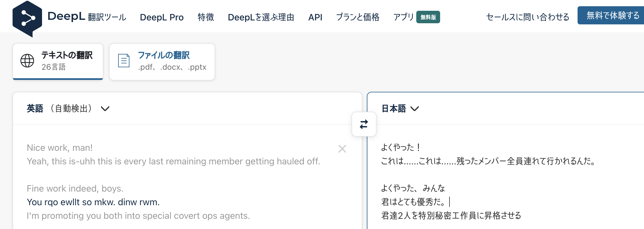Open the 特徴 menu item
This screenshot has width=644, height=229.
(x=206, y=17)
